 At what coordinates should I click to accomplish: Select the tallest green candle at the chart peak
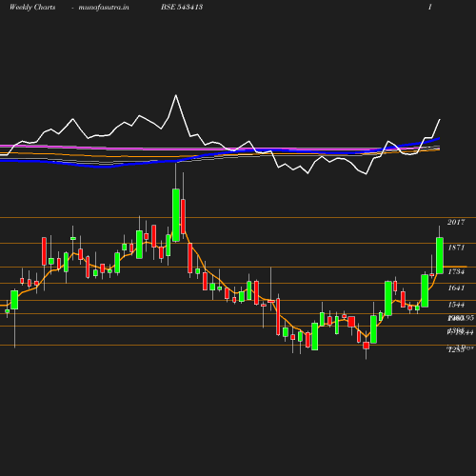tap(176, 215)
